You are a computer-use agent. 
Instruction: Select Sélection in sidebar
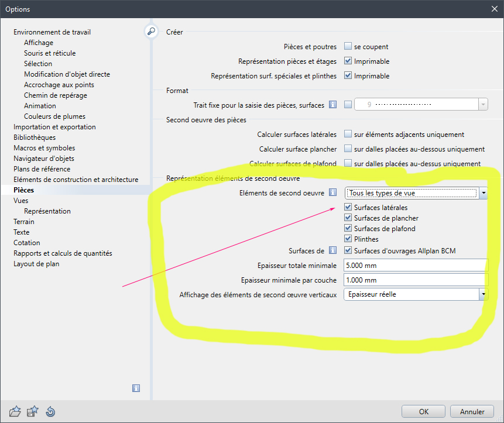(x=38, y=64)
